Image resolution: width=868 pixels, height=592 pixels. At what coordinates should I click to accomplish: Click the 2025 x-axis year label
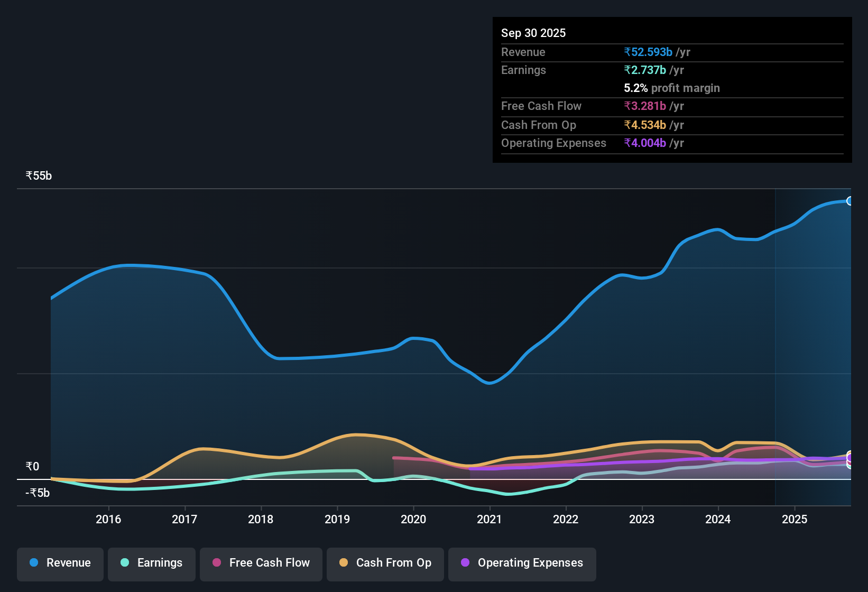(x=795, y=519)
